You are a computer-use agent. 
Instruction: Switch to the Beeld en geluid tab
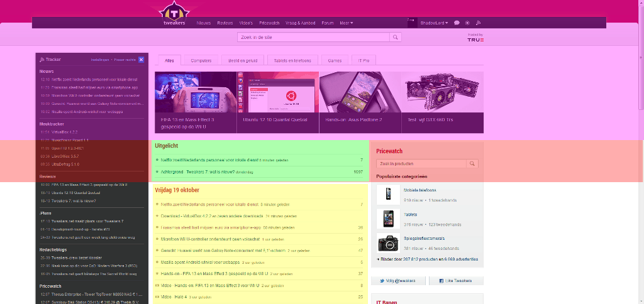click(243, 60)
